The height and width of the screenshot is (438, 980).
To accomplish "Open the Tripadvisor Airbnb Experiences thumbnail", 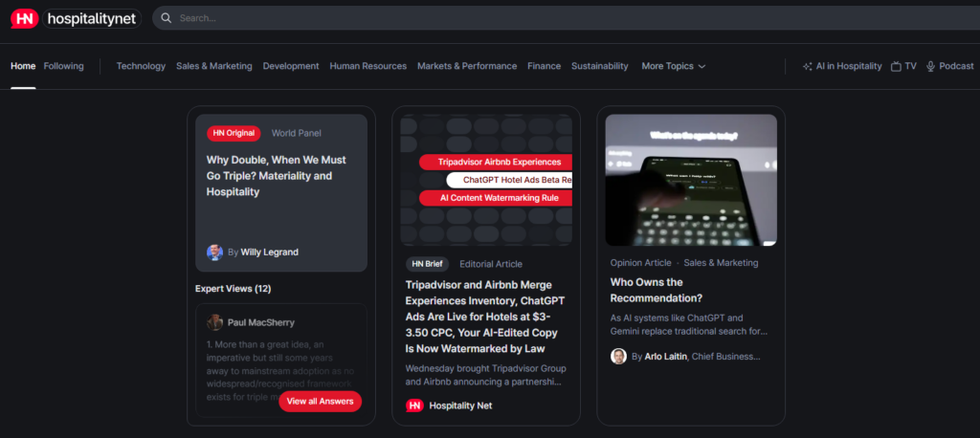I will (486, 180).
